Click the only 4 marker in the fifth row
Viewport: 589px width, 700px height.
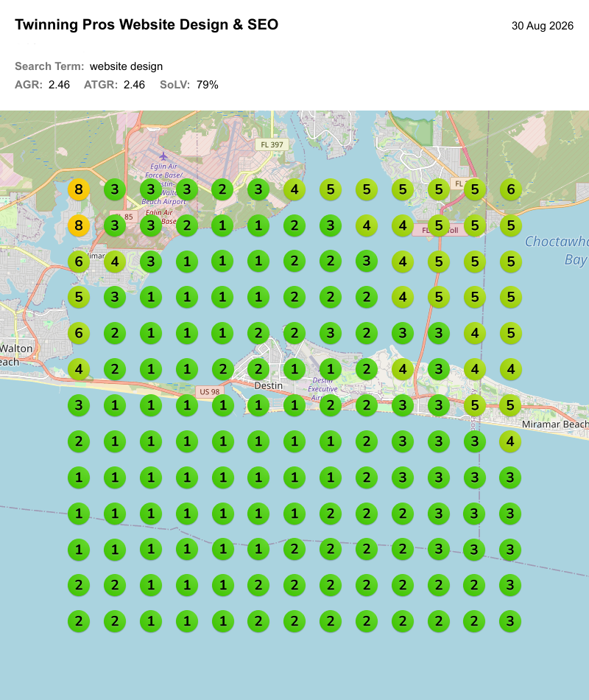pos(475,333)
